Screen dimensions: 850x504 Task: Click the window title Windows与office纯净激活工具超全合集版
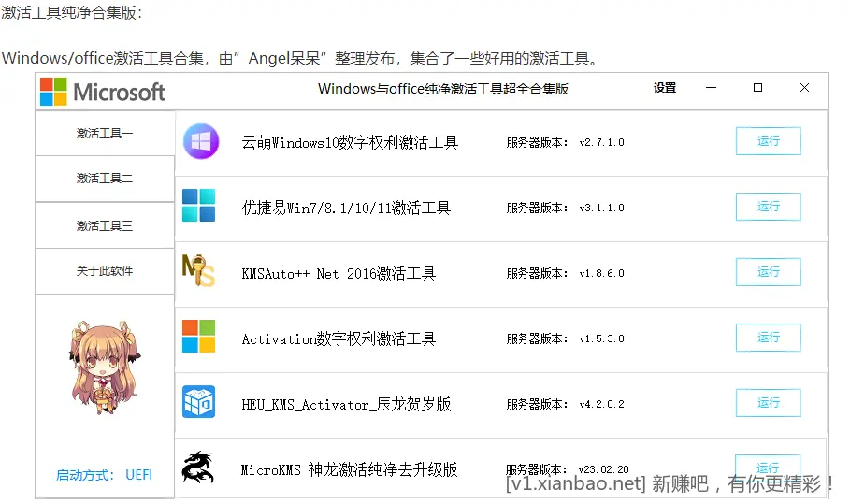(443, 89)
